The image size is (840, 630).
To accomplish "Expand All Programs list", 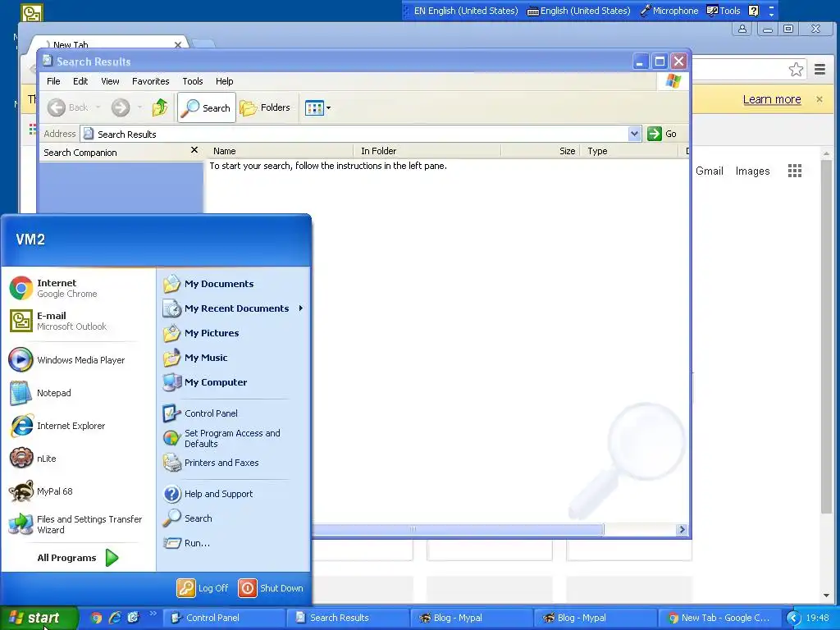I will (x=78, y=558).
